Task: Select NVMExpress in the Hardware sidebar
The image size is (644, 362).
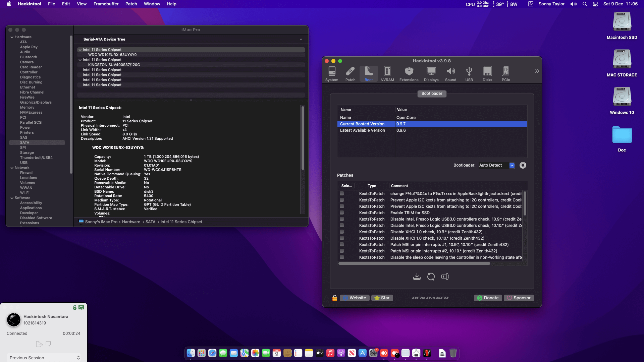Action: pos(31,112)
